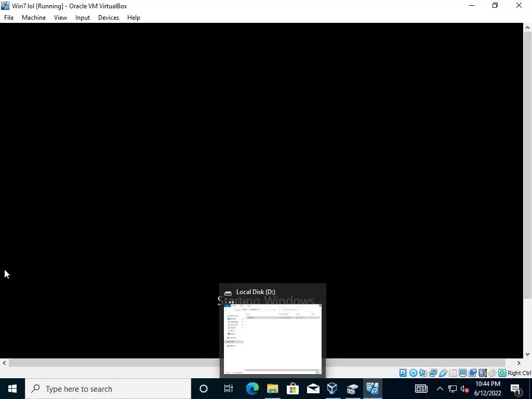Click the disk drive app taskbar icon
532x399 pixels.
pos(353,389)
